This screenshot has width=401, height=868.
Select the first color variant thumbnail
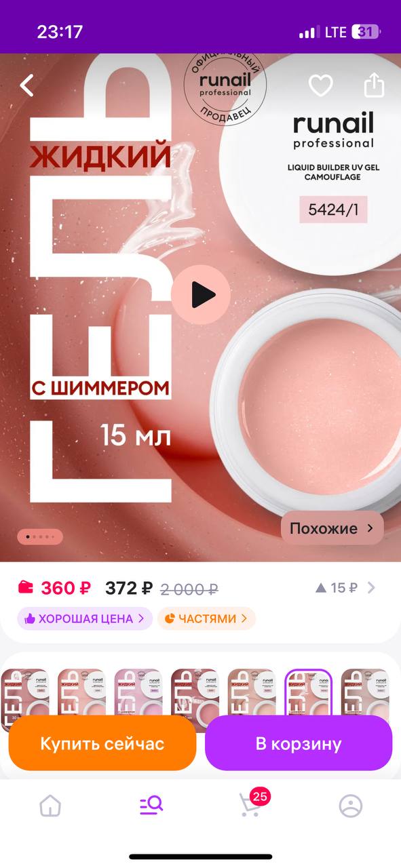pos(24,692)
